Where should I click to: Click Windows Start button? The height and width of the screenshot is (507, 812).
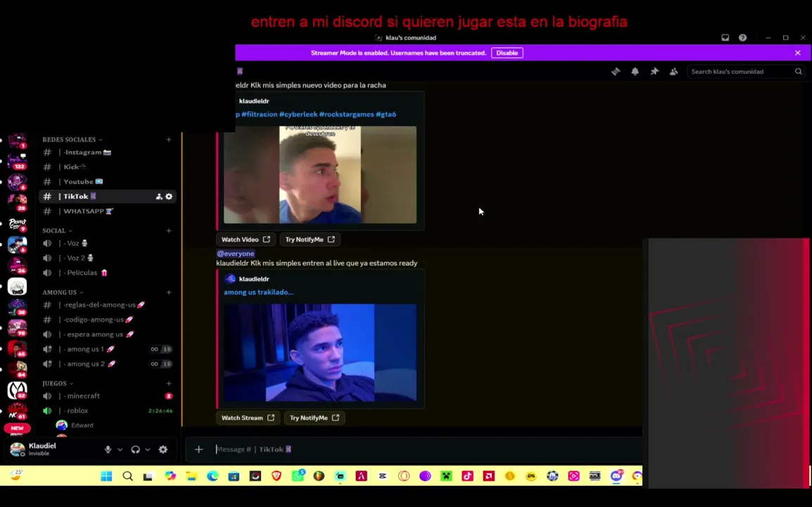(x=107, y=476)
